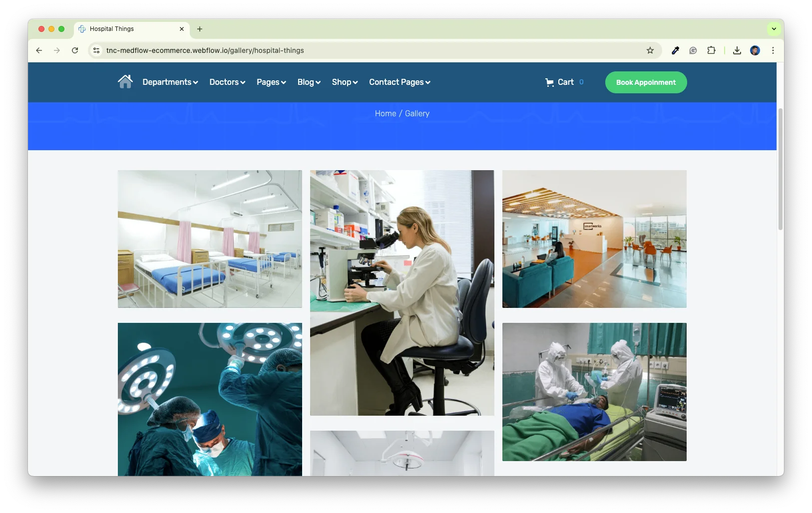This screenshot has height=513, width=812.
Task: Reload the page
Action: tap(75, 50)
